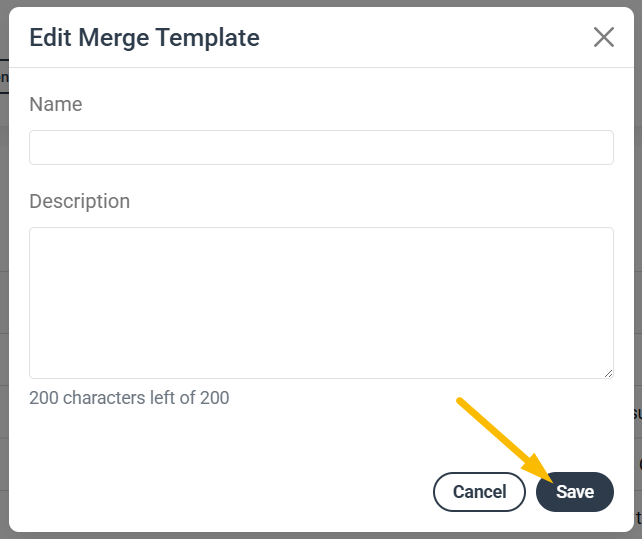The height and width of the screenshot is (539, 642).
Task: Save the merge template changes
Action: coord(574,491)
